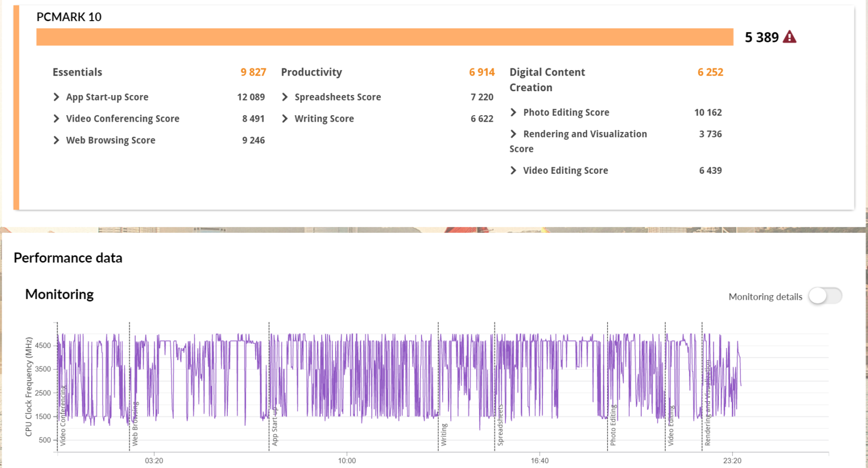The width and height of the screenshot is (868, 468).
Task: Open the Spreadsheets Score chevron
Action: coord(285,97)
